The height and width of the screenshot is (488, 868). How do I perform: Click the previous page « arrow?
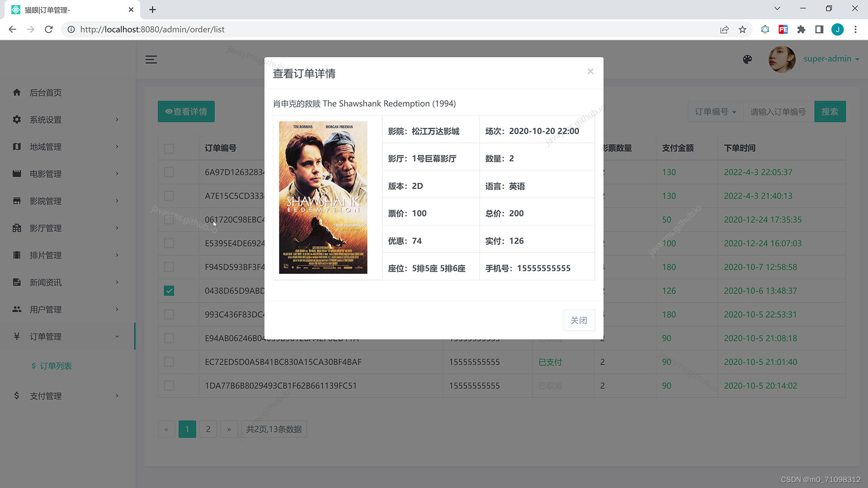point(166,429)
